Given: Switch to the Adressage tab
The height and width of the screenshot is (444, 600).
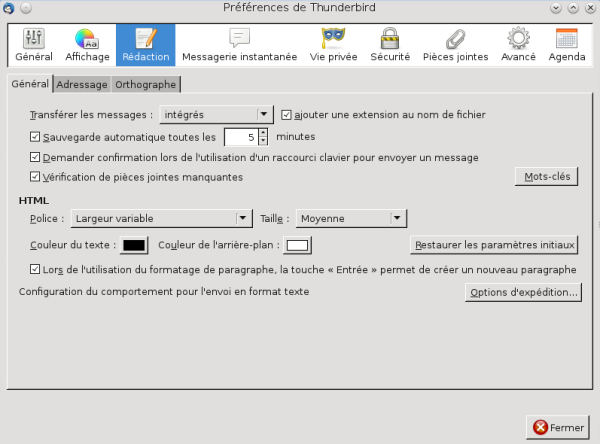Looking at the screenshot, I should [82, 85].
